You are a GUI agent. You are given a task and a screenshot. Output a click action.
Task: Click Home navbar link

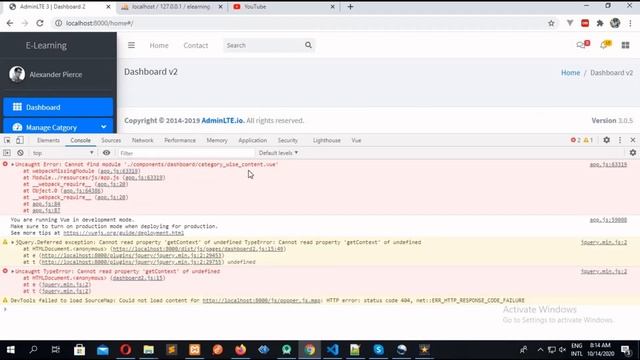tap(159, 45)
